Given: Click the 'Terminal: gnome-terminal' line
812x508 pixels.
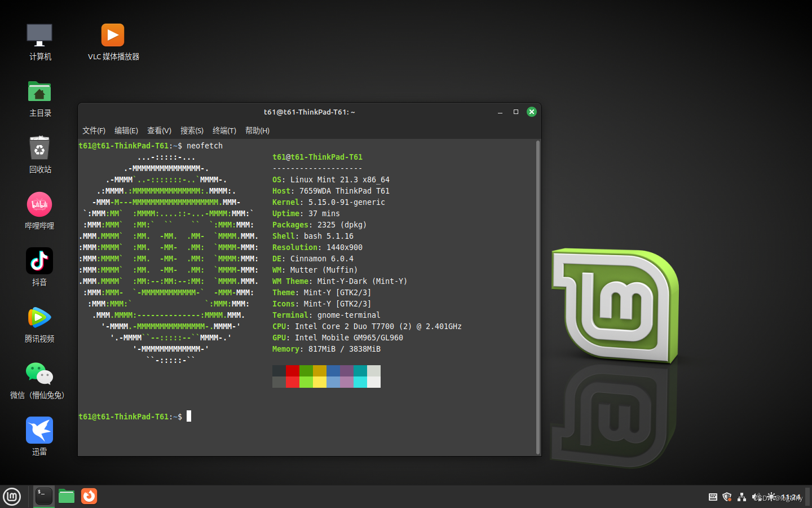Looking at the screenshot, I should pyautogui.click(x=326, y=315).
